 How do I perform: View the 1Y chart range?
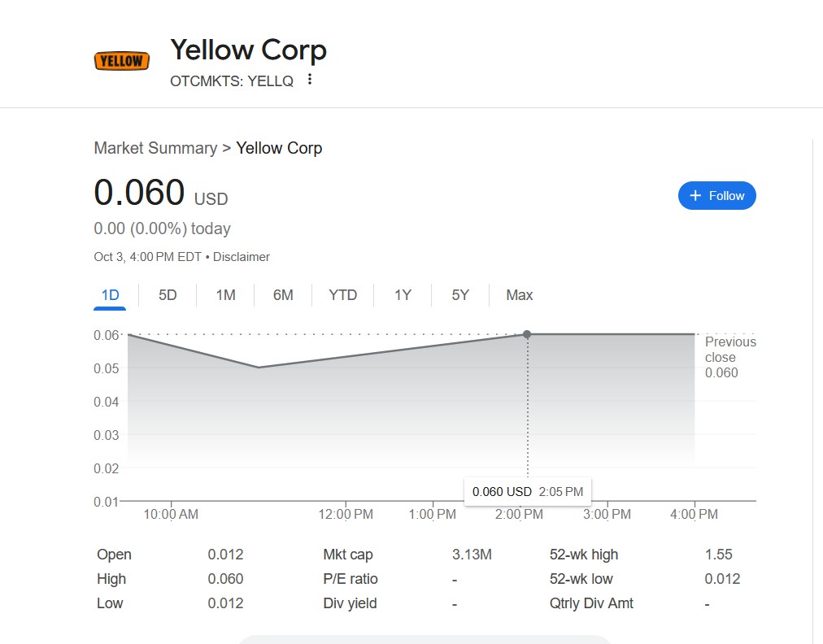click(403, 295)
